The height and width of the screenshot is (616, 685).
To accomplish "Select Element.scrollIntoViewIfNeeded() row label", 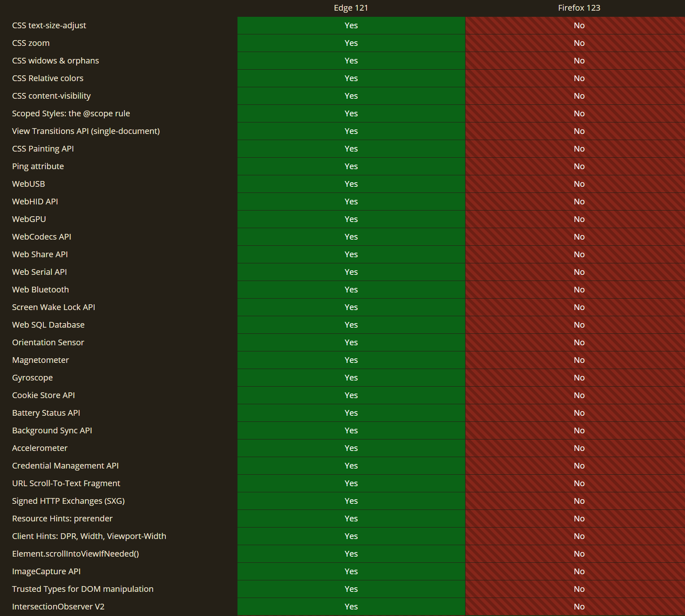I will pyautogui.click(x=75, y=554).
